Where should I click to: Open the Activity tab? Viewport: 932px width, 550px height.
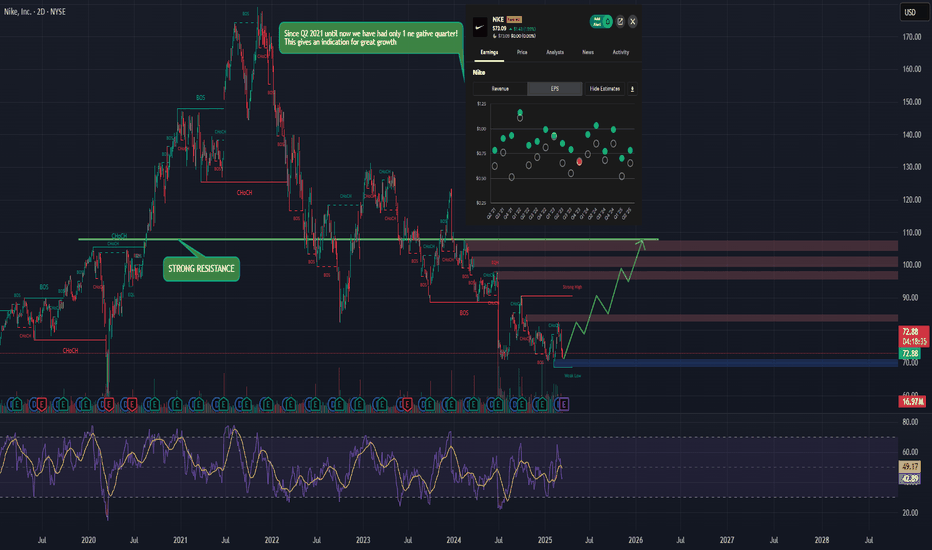point(621,52)
